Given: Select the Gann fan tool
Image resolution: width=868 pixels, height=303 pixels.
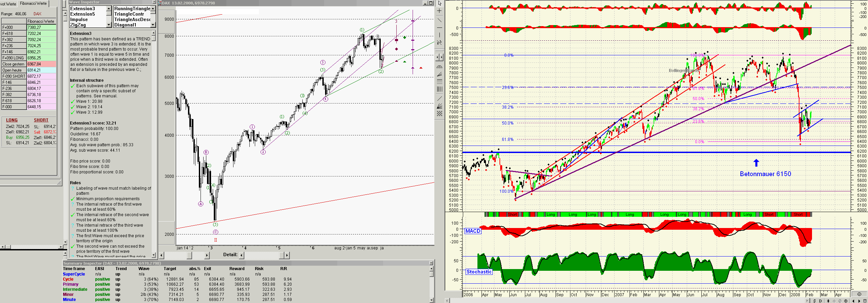Looking at the screenshot, I should [439, 106].
